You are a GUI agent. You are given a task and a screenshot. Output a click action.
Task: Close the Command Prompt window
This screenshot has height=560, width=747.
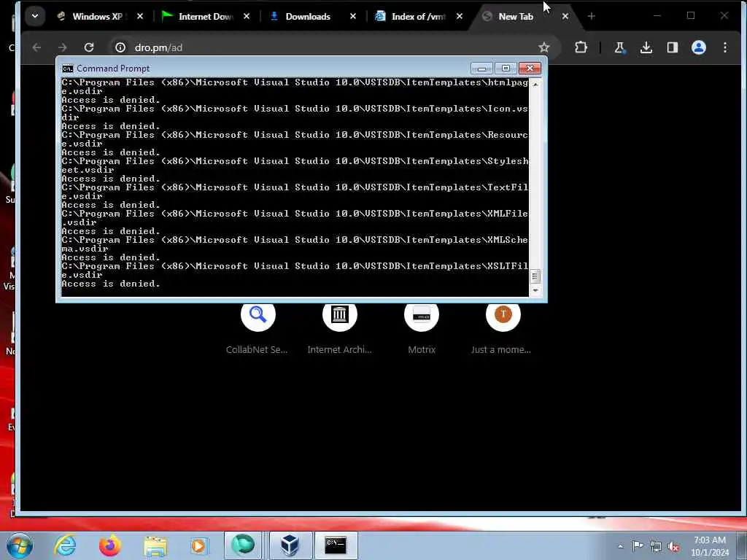pyautogui.click(x=530, y=69)
